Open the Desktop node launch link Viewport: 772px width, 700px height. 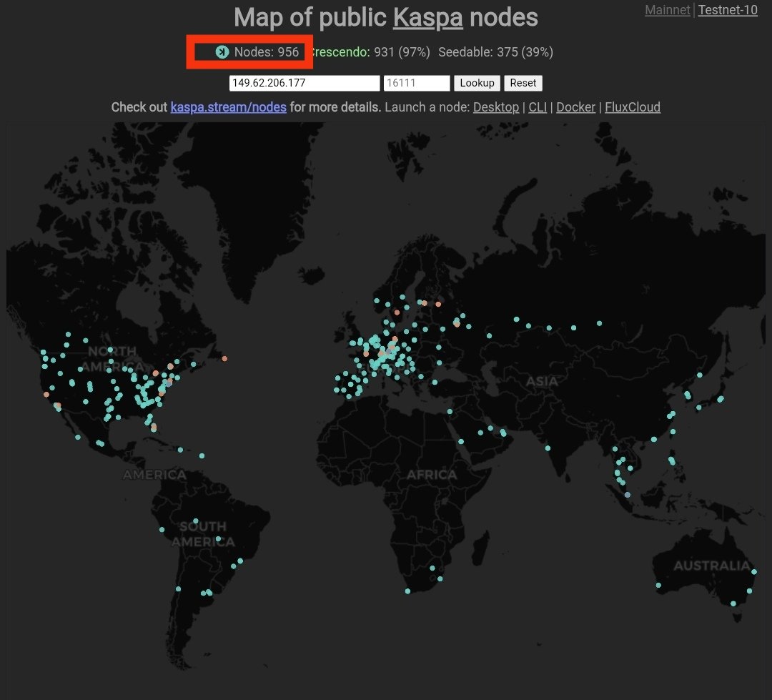pyautogui.click(x=496, y=107)
